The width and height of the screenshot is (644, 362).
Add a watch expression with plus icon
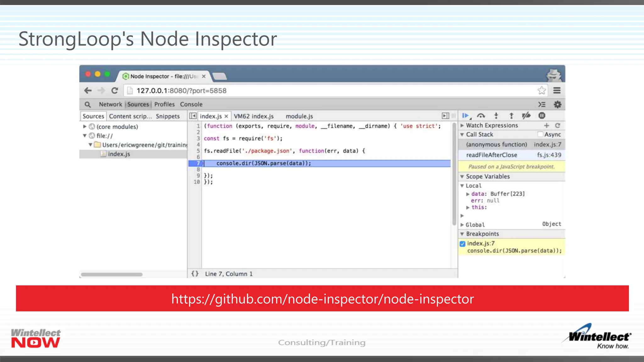(547, 125)
